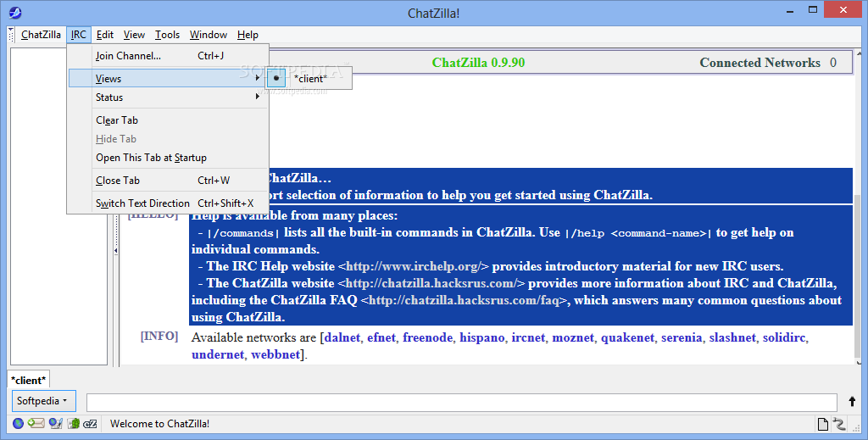
Task: Open the View menu
Action: [x=134, y=35]
